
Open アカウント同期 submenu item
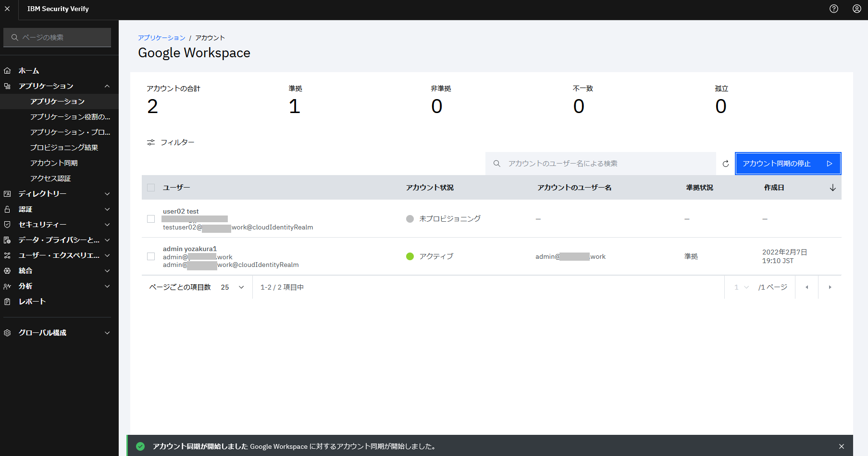59,163
